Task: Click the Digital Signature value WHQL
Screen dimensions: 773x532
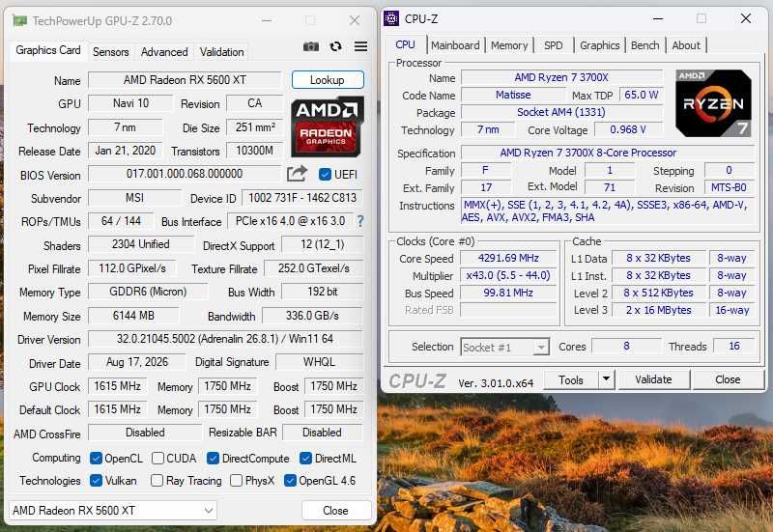Action: 319,362
